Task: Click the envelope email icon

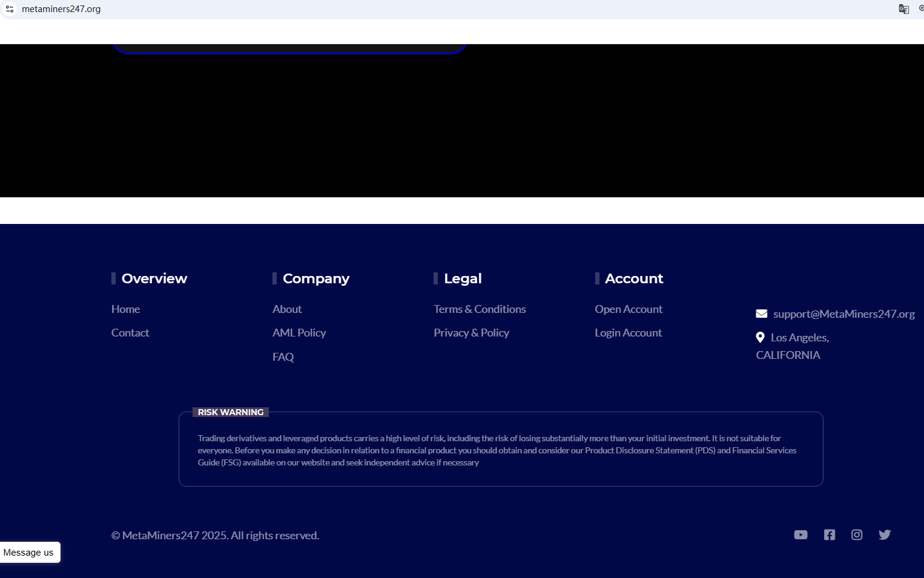Action: pyautogui.click(x=762, y=314)
